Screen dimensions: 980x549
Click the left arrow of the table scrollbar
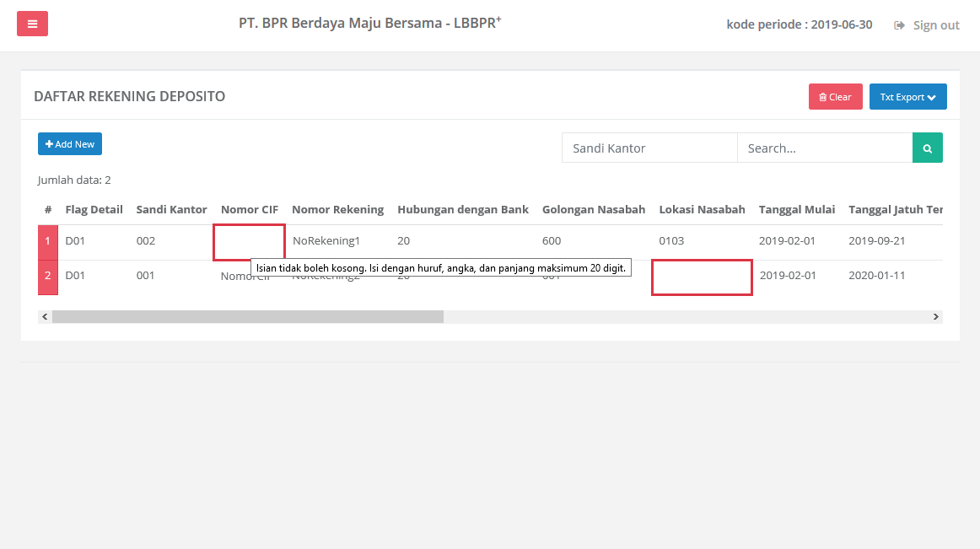[x=44, y=316]
